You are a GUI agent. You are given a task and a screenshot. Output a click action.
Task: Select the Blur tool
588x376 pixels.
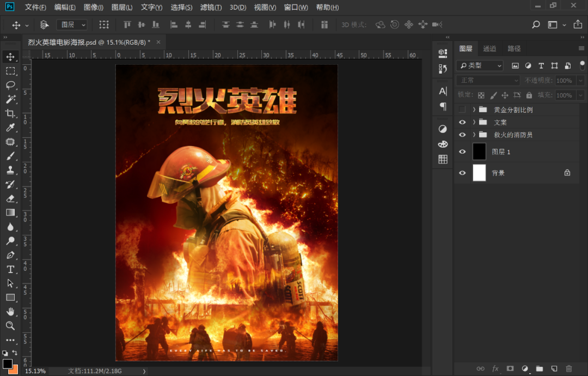[x=10, y=227]
